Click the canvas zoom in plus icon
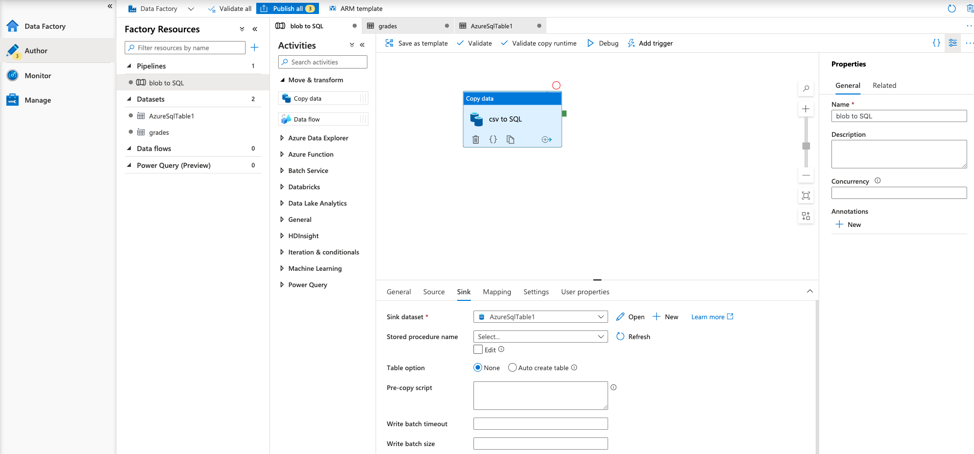This screenshot has width=974, height=454. pyautogui.click(x=806, y=109)
